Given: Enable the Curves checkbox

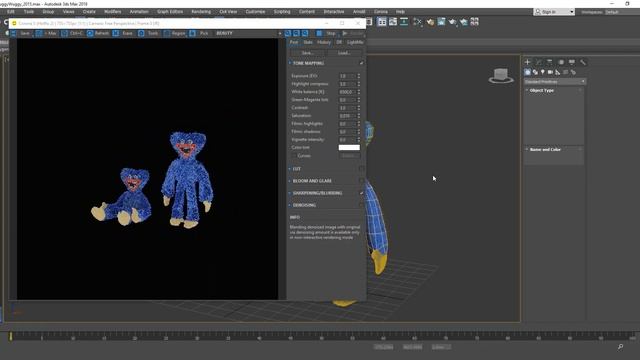Looking at the screenshot, I should pos(294,156).
